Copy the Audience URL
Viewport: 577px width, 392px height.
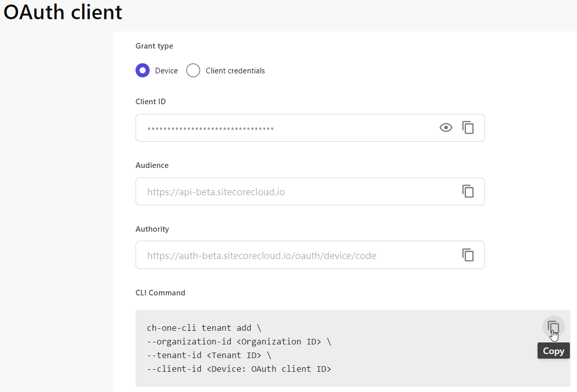click(468, 191)
